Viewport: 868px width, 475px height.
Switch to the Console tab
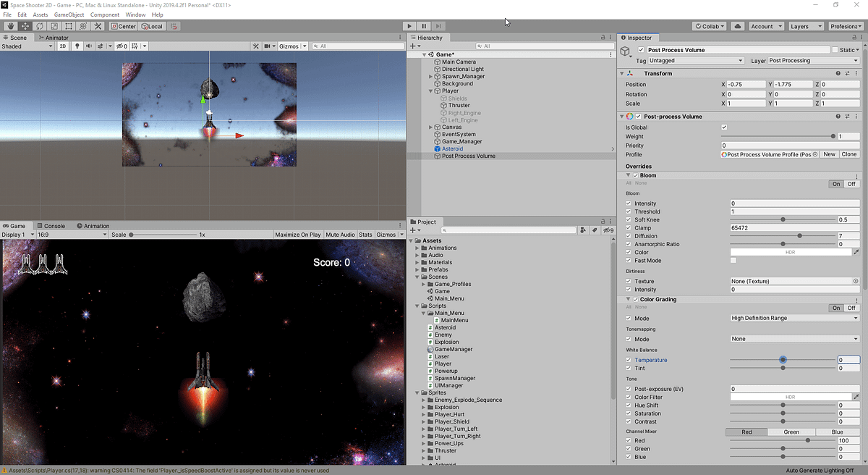[52, 225]
